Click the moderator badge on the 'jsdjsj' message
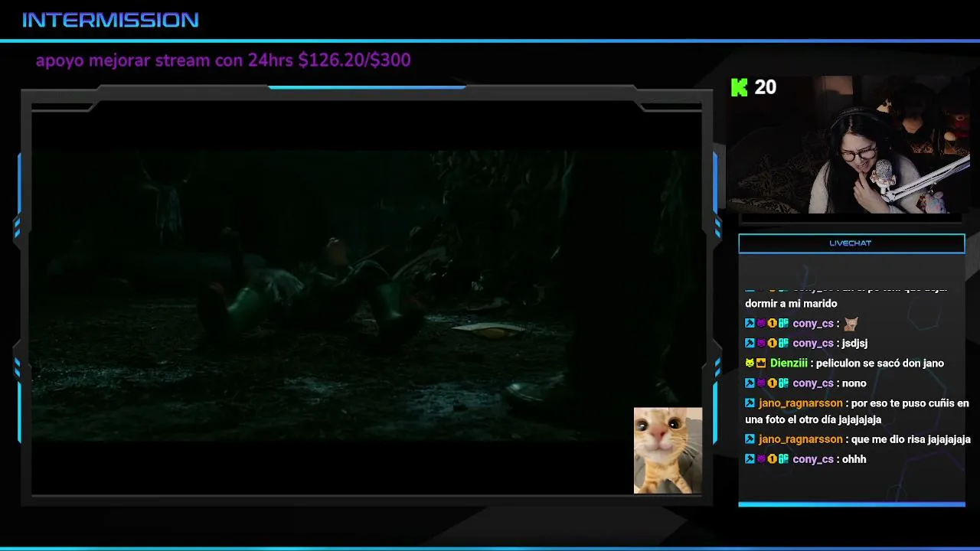Viewport: 980px width, 551px height. [750, 344]
